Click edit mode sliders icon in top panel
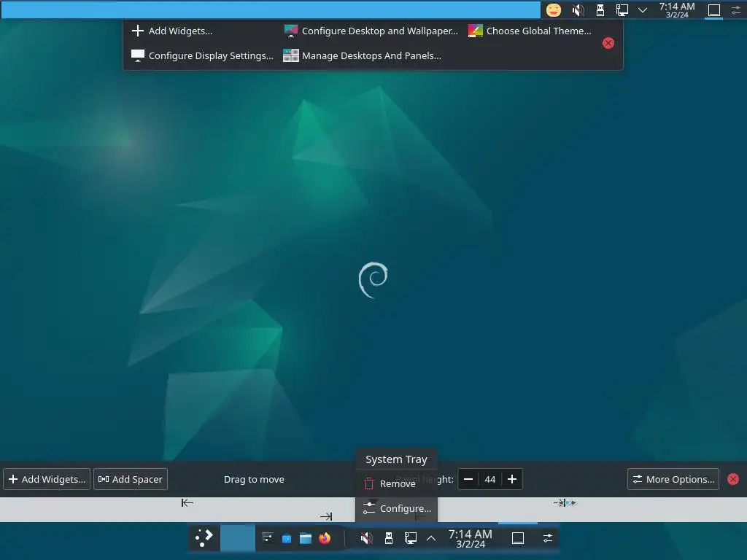Image resolution: width=747 pixels, height=560 pixels. coord(735,10)
